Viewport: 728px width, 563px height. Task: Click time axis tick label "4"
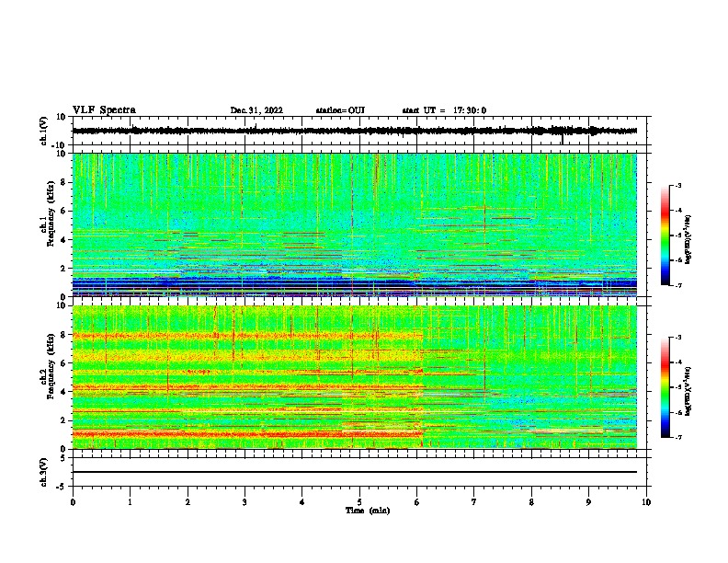pyautogui.click(x=302, y=502)
